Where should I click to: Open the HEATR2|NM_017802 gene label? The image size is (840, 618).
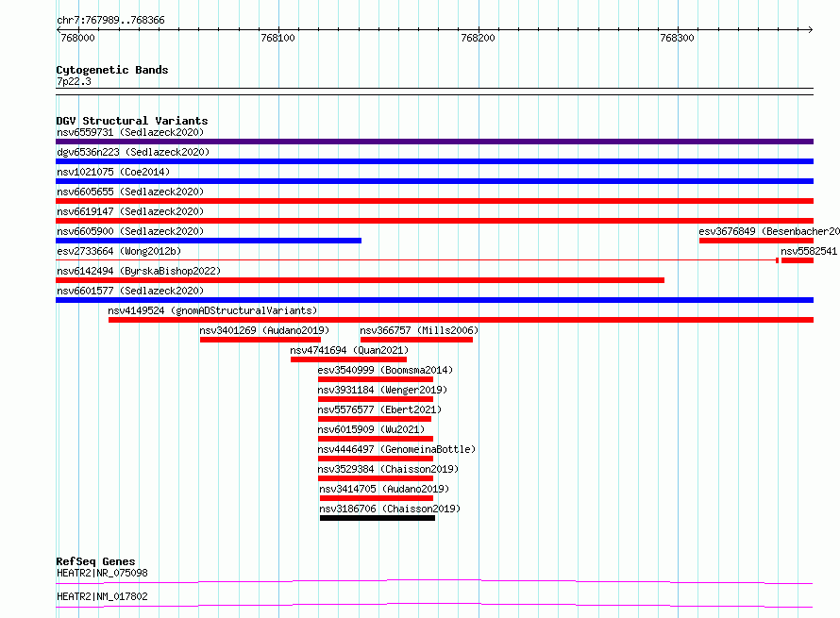click(102, 596)
